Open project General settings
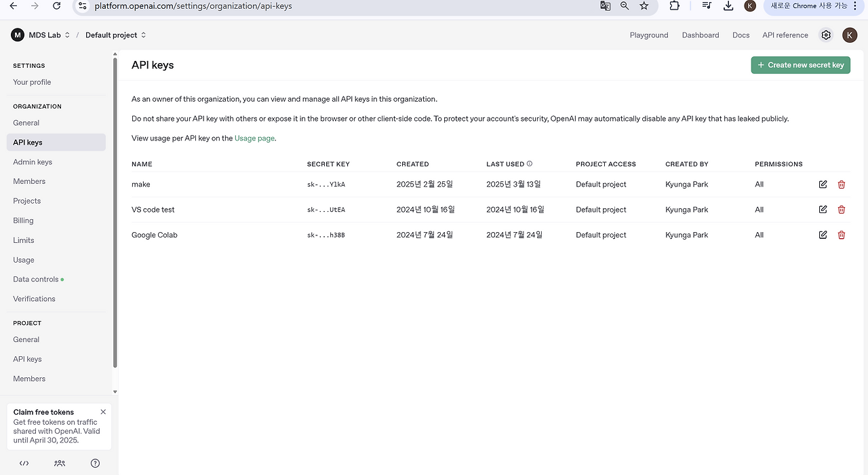This screenshot has width=868, height=475. 26,339
